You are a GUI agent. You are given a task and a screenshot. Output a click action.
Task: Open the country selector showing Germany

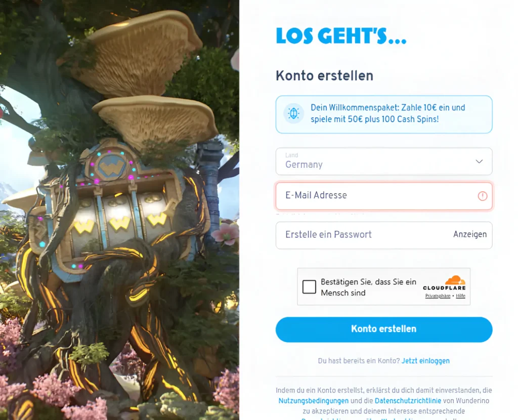(x=384, y=161)
